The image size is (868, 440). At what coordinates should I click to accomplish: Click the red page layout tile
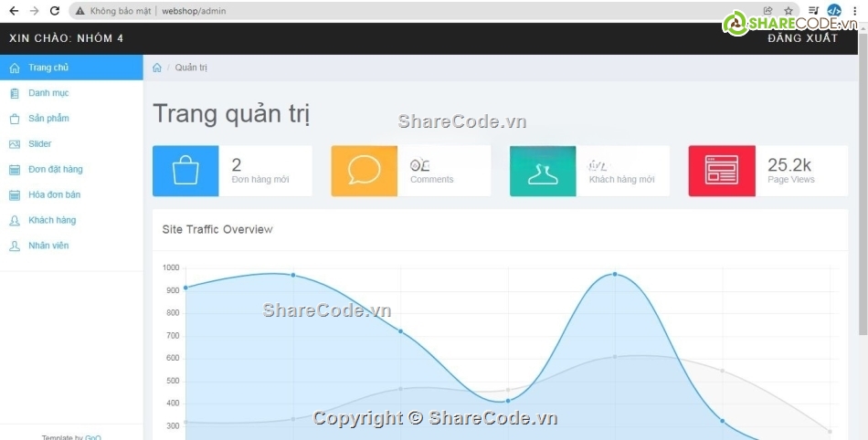722,171
